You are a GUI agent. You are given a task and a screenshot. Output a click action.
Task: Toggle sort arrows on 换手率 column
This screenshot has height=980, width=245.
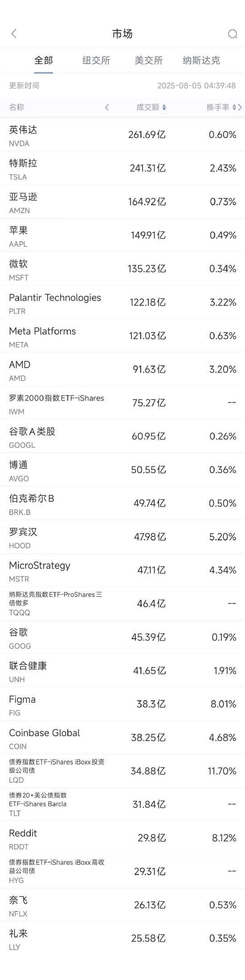point(234,107)
